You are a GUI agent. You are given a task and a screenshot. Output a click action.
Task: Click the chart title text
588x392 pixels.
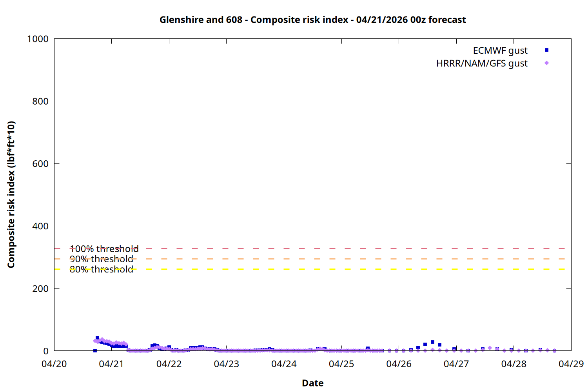coord(312,20)
